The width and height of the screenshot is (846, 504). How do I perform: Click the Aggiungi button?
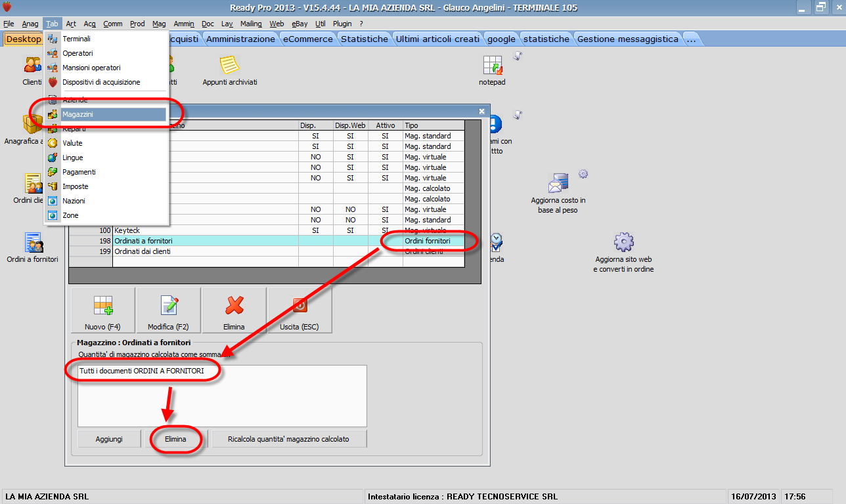(x=109, y=439)
